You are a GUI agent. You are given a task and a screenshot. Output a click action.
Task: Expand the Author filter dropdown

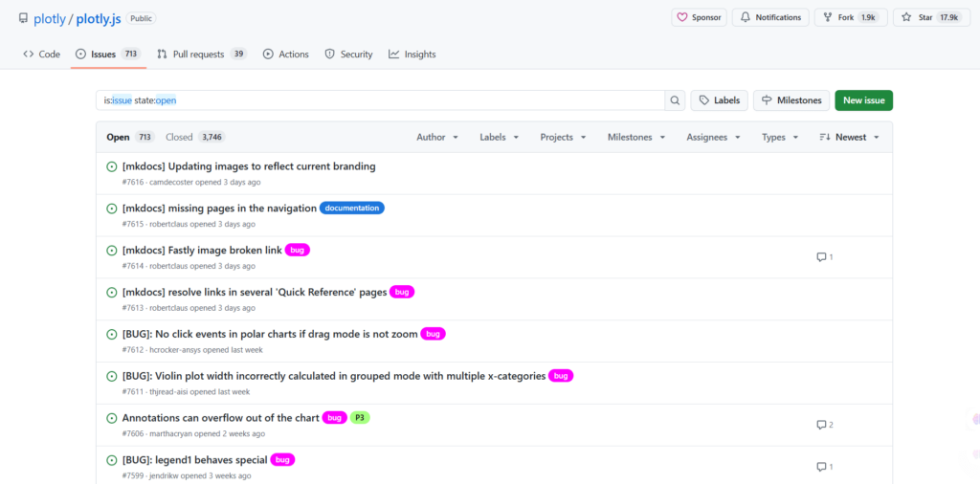(x=437, y=137)
